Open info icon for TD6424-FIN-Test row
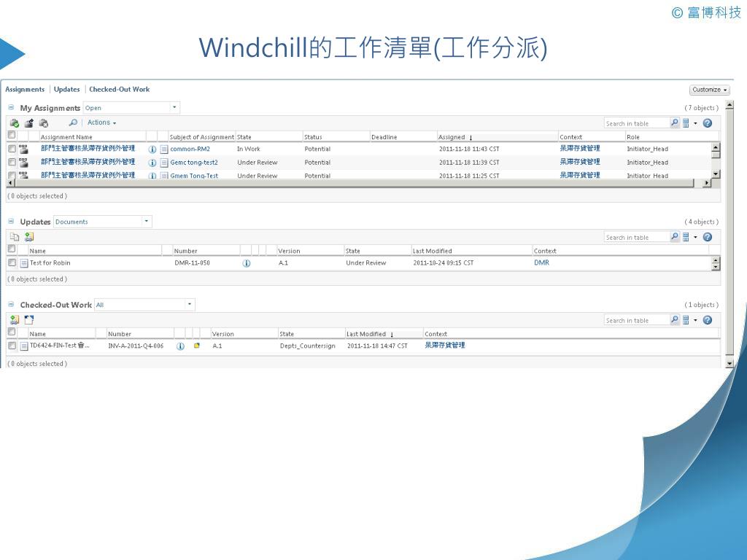This screenshot has width=747, height=560. tap(180, 346)
